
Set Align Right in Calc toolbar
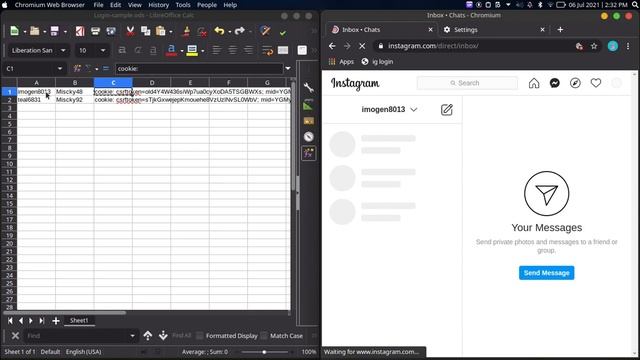(x=248, y=50)
